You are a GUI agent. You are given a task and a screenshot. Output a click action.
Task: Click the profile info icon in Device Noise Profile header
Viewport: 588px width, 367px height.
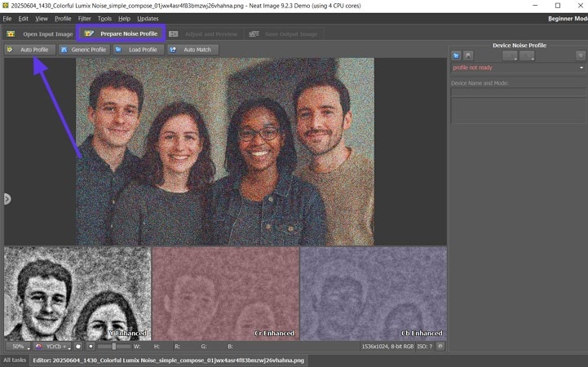581,55
